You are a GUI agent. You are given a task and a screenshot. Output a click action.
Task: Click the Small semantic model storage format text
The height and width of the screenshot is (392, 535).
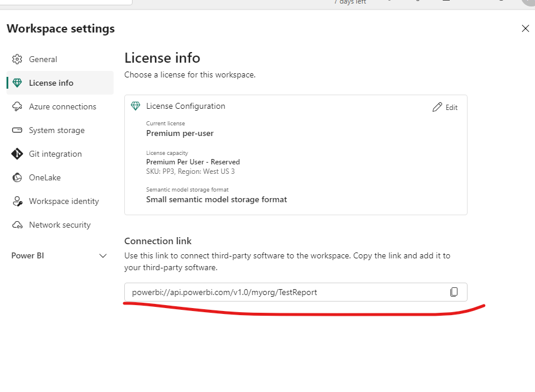pyautogui.click(x=217, y=199)
